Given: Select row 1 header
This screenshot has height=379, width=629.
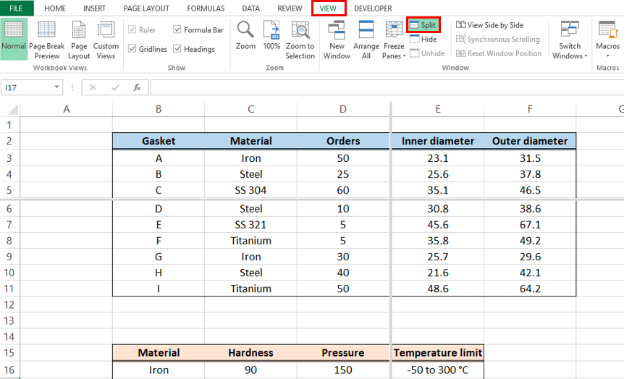Looking at the screenshot, I should pyautogui.click(x=9, y=125).
